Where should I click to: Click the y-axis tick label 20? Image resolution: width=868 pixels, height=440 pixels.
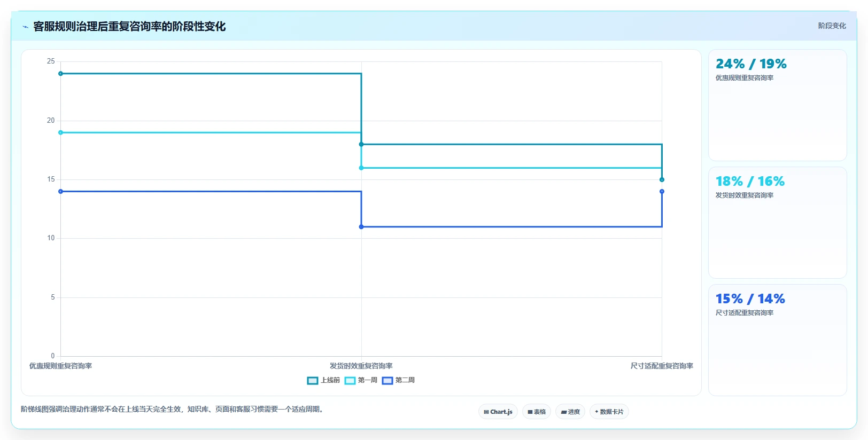tap(51, 121)
